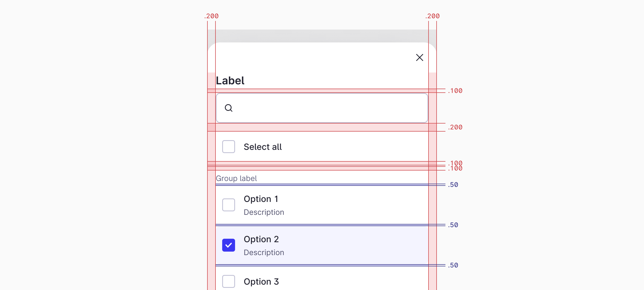Screen dimensions: 644x290
Task: Close the modal using the X icon
Action: click(419, 57)
